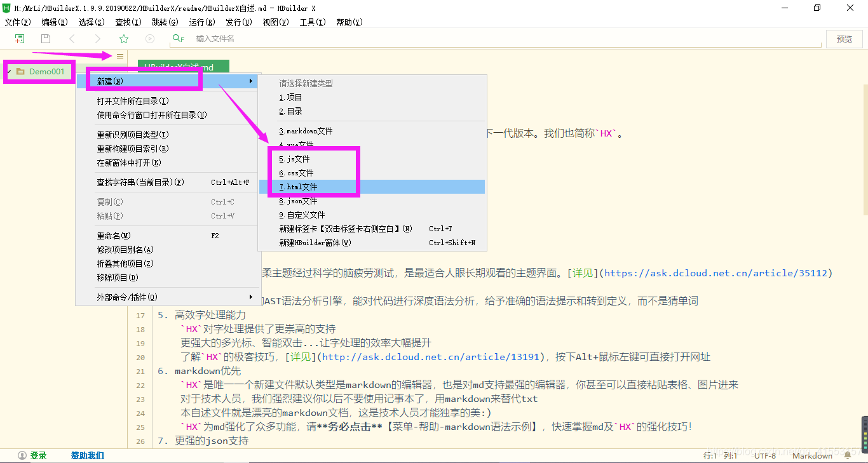Open the 运行(R) menu
Screen dimensions: 868x463
tap(202, 22)
